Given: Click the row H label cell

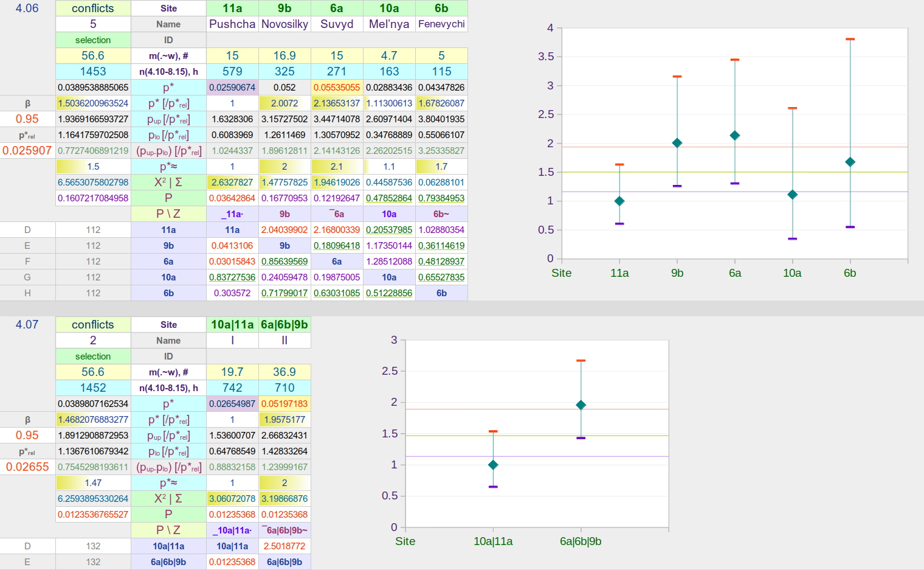Looking at the screenshot, I should click(x=27, y=293).
